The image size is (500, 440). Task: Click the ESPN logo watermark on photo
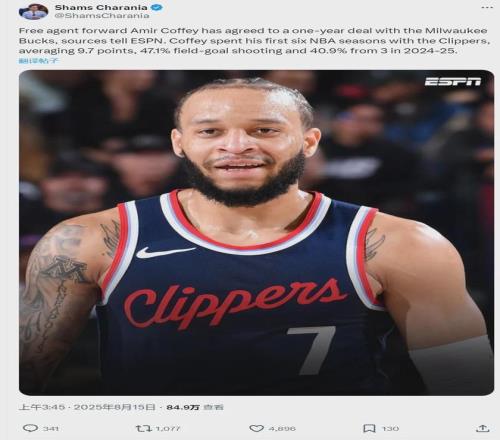[x=453, y=81]
